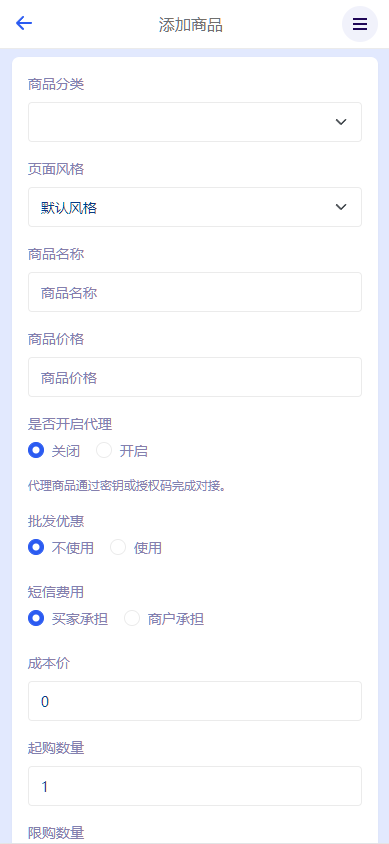Click the 商品分类 dropdown chevron
This screenshot has height=844, width=389.
[341, 122]
